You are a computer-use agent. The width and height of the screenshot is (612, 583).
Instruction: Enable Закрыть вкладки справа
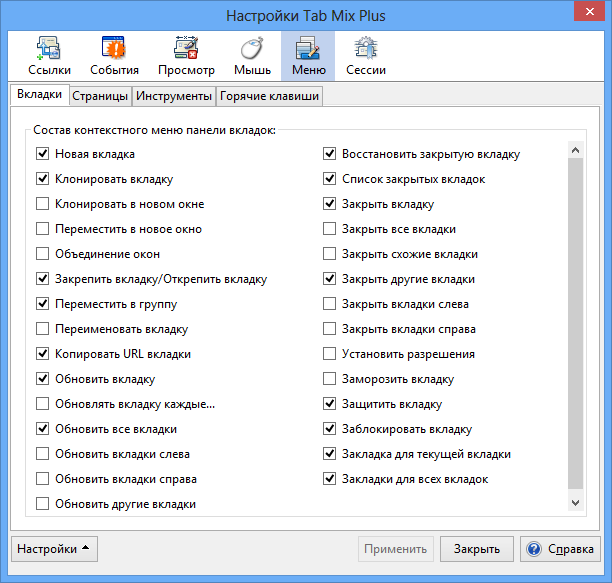pyautogui.click(x=329, y=329)
